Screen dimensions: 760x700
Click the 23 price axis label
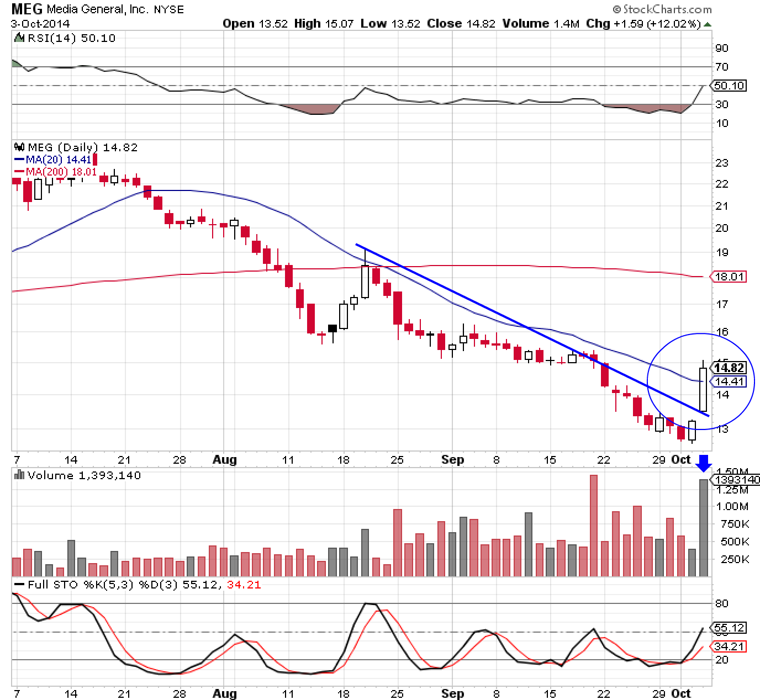pos(721,163)
